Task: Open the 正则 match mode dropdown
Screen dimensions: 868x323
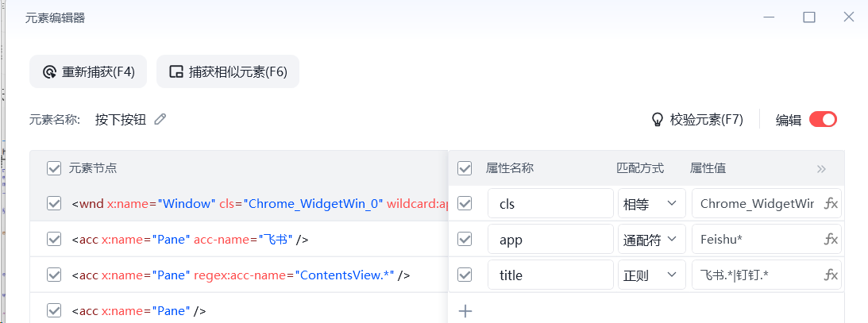Action: [x=651, y=275]
